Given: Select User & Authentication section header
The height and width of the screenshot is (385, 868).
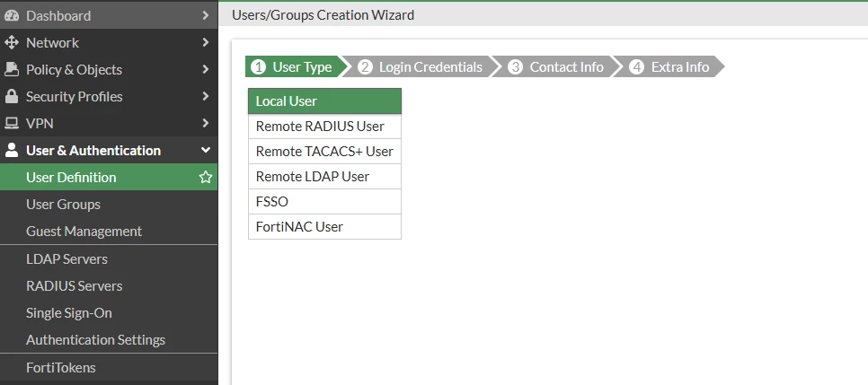Looking at the screenshot, I should [x=109, y=151].
